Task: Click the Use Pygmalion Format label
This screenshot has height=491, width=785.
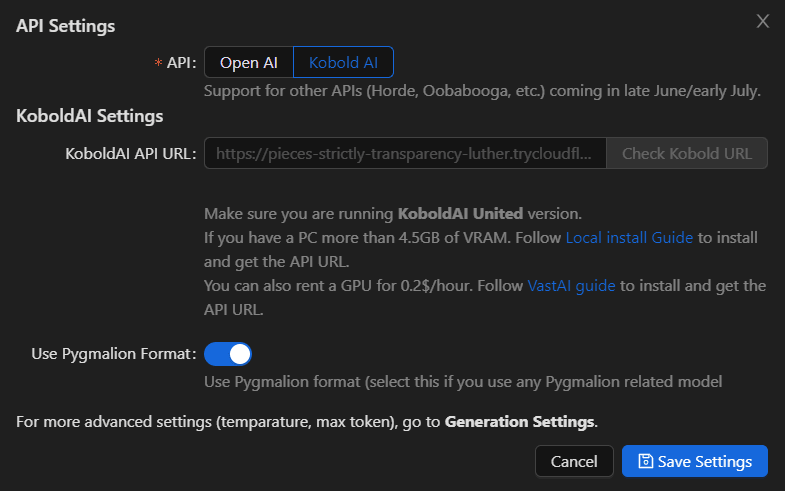Action: (114, 354)
